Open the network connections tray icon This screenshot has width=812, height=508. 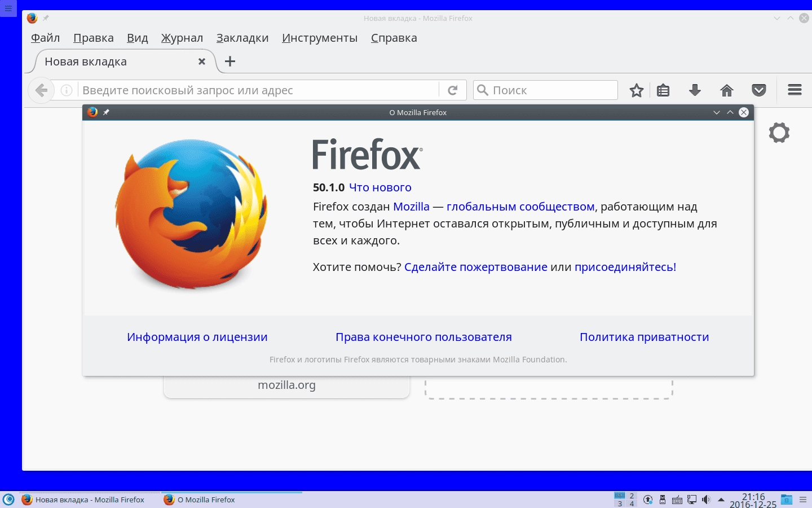[x=692, y=500]
